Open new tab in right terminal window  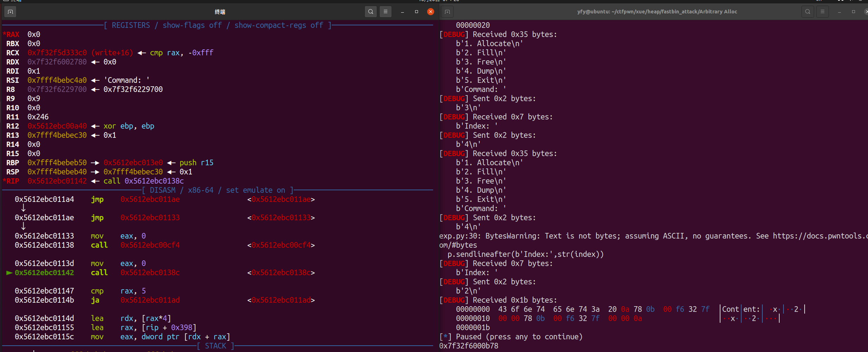tap(447, 12)
